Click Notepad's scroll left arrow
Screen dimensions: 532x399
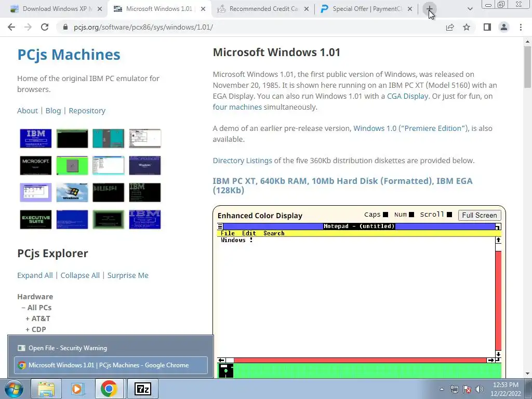tap(221, 361)
